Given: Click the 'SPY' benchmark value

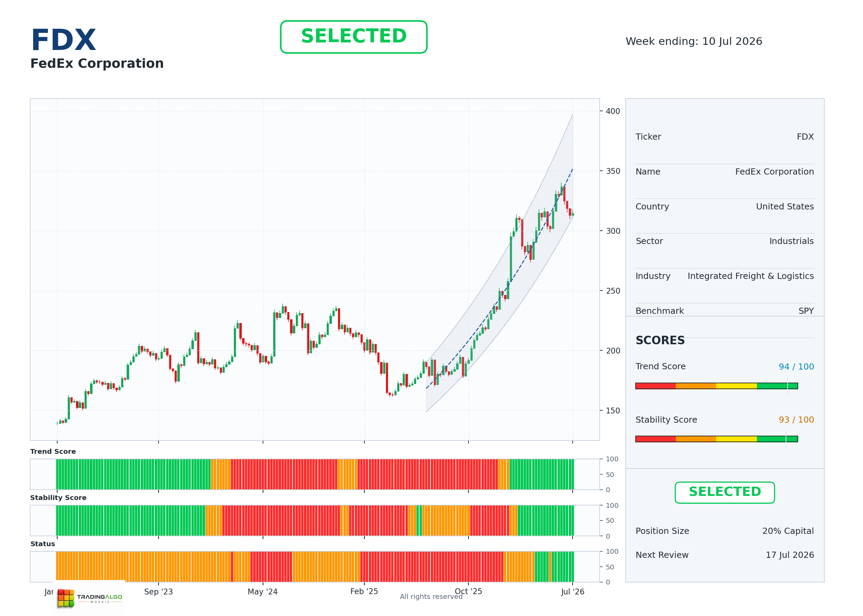Looking at the screenshot, I should (x=806, y=311).
